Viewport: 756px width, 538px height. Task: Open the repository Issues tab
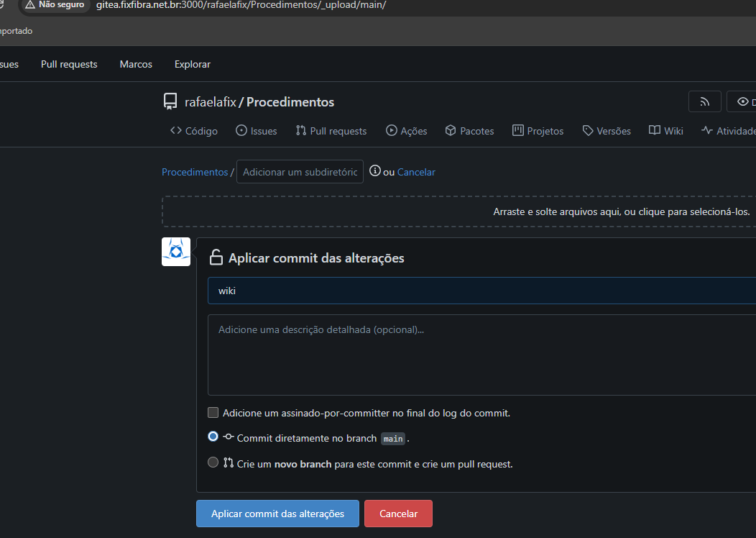tap(256, 131)
